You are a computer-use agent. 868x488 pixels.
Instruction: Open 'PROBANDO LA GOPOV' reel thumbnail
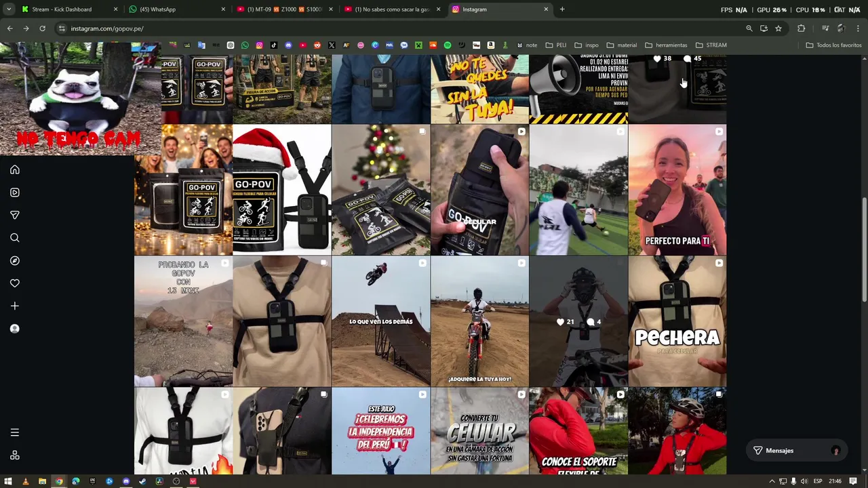183,321
